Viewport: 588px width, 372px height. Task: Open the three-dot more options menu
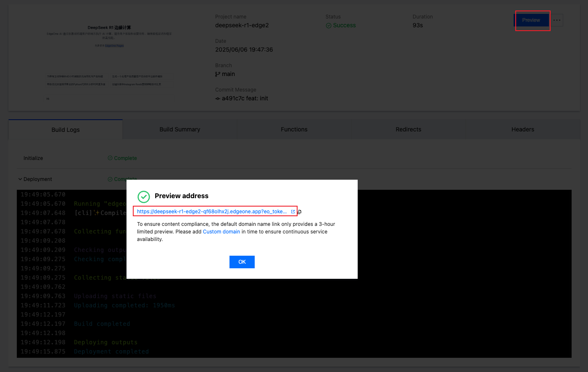(557, 20)
